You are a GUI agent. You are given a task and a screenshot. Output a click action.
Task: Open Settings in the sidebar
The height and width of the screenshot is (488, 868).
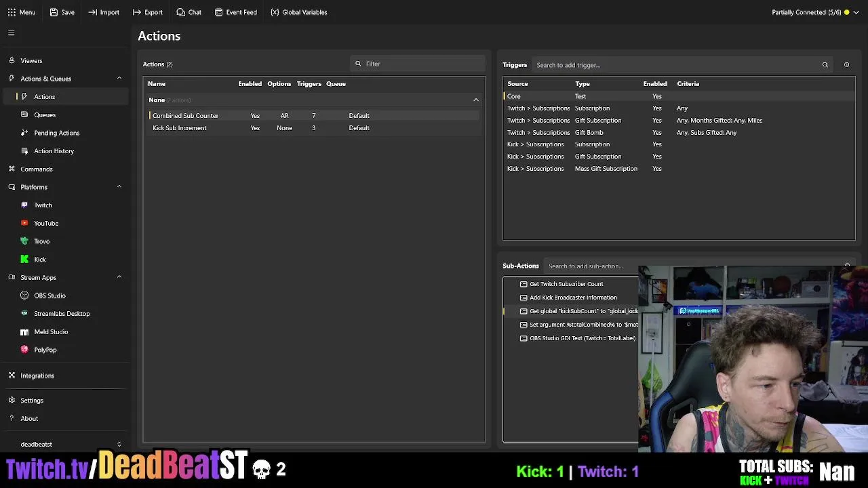point(32,401)
